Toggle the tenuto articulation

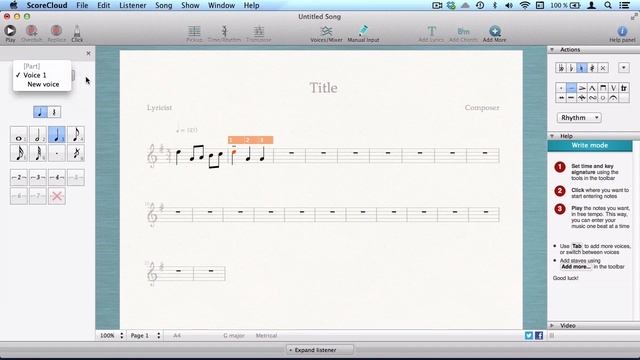571,88
